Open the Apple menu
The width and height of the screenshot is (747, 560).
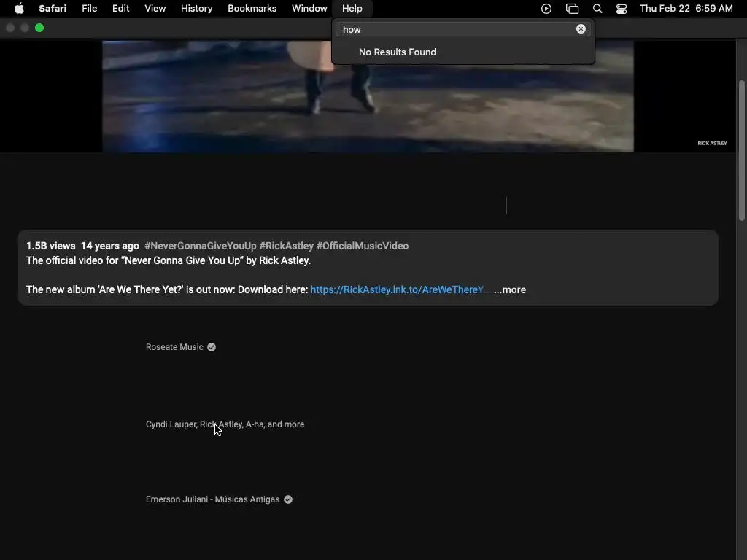coord(19,9)
